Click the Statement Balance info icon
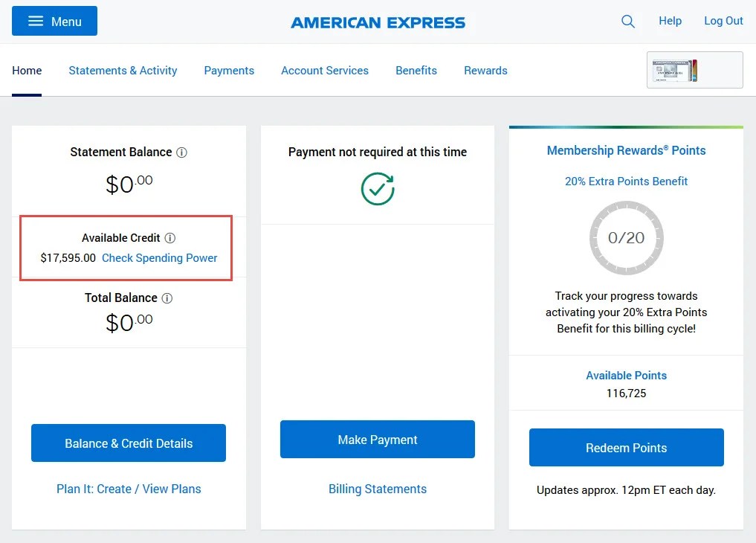The image size is (756, 543). pyautogui.click(x=182, y=152)
